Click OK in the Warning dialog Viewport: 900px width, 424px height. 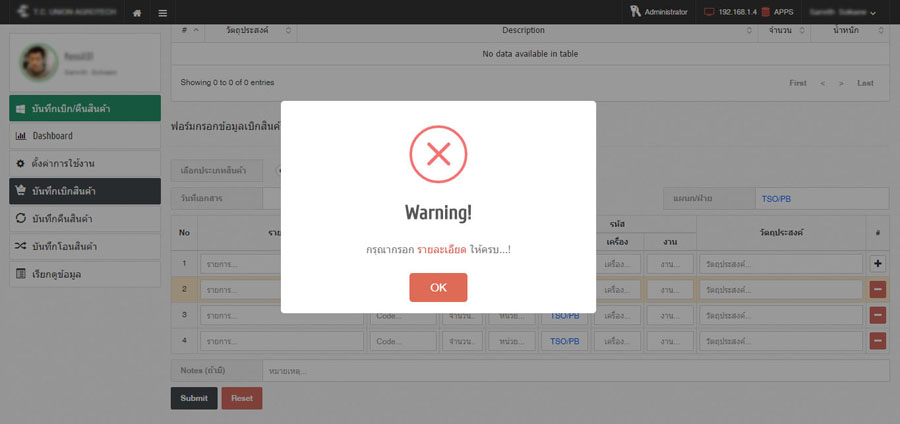tap(438, 287)
